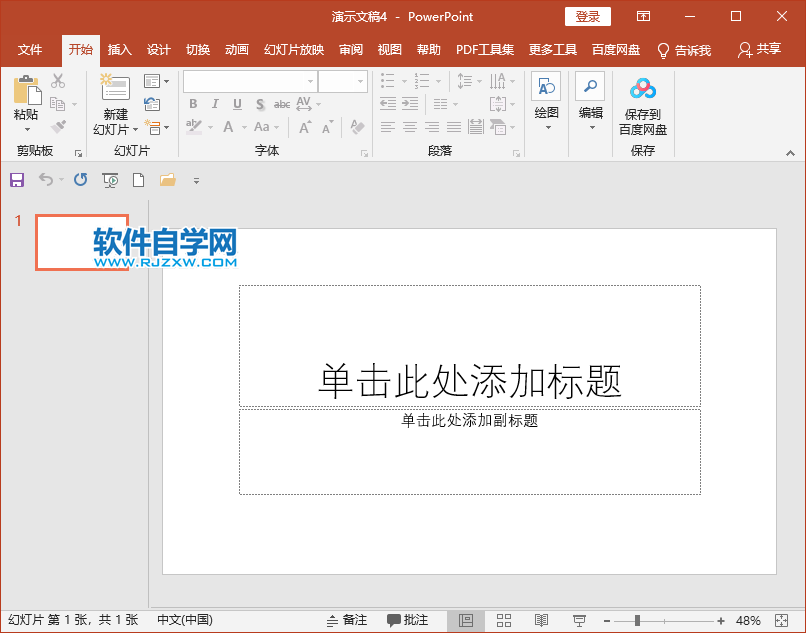This screenshot has height=633, width=806.
Task: Apply italic formatting
Action: click(215, 104)
